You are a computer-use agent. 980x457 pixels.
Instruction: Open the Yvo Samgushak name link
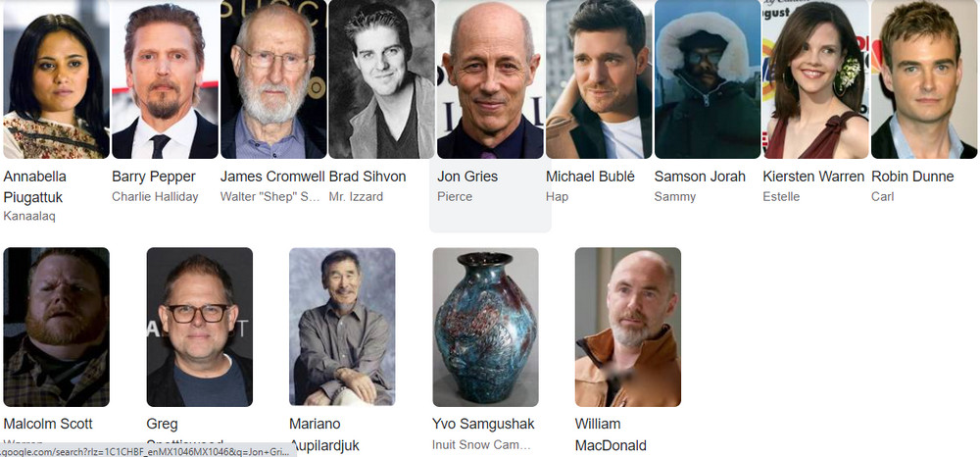pyautogui.click(x=483, y=424)
